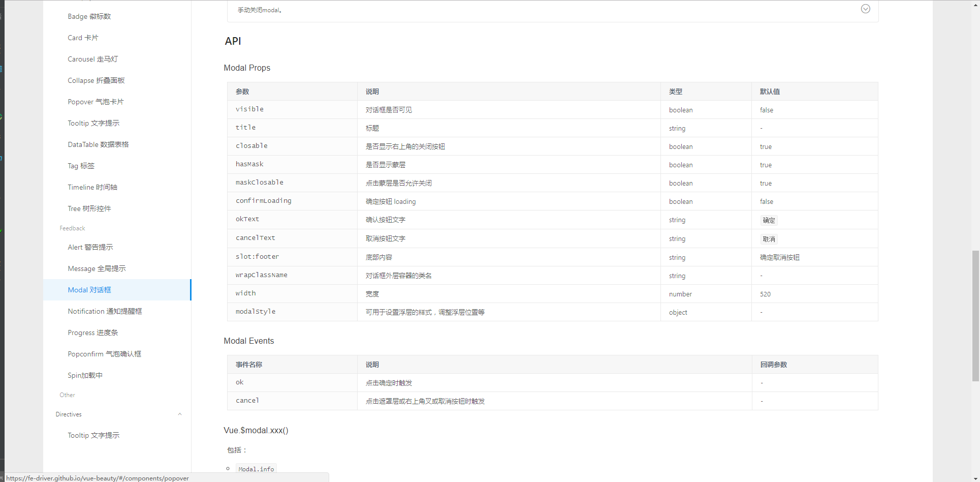Image resolution: width=980 pixels, height=482 pixels.
Task: Click the cancel event name
Action: tap(247, 401)
